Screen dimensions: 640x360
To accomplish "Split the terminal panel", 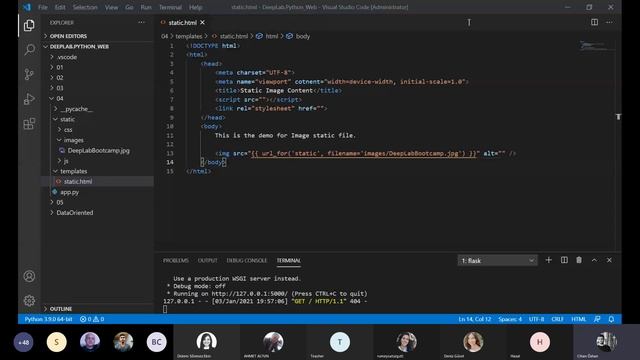I will click(x=564, y=260).
